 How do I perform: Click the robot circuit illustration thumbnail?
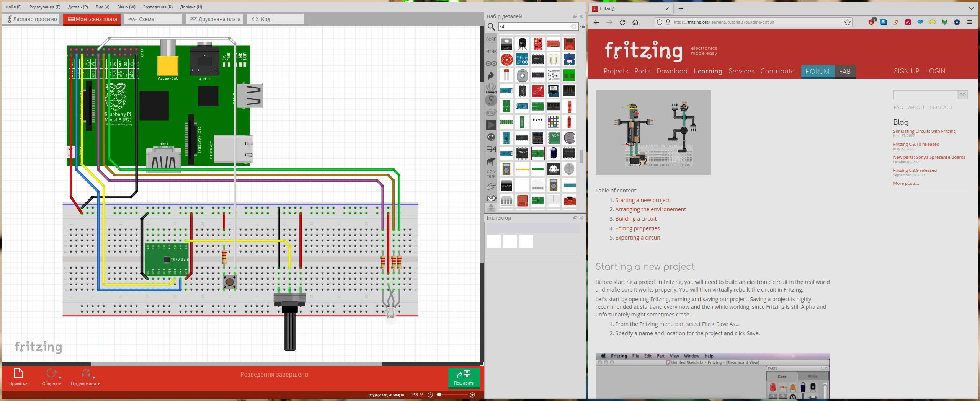coord(653,133)
